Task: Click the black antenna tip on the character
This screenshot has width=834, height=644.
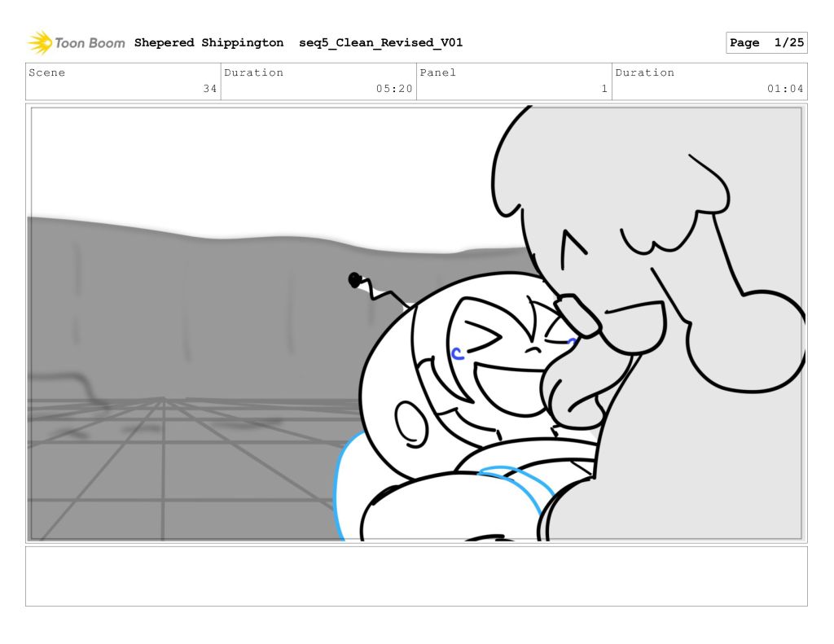Action: [354, 280]
